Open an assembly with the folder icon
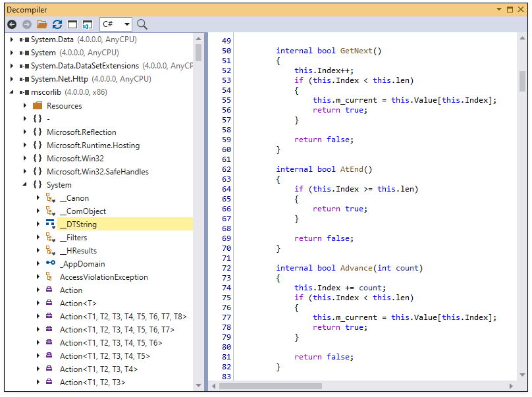 (41, 24)
